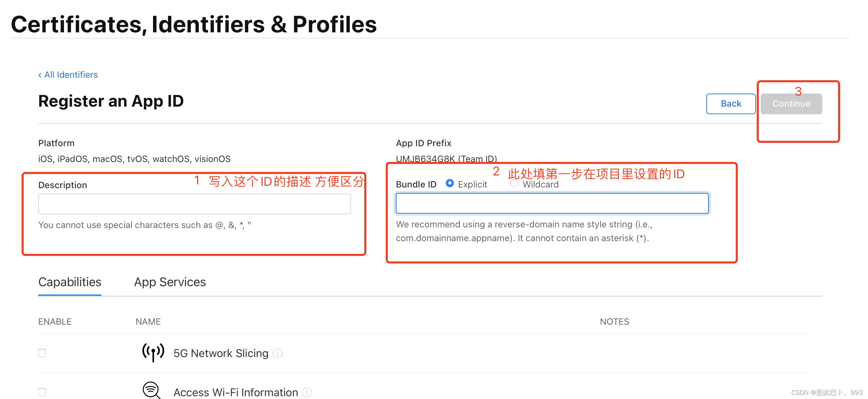Image resolution: width=868 pixels, height=399 pixels.
Task: Click the ENABLE column header
Action: coord(55,322)
